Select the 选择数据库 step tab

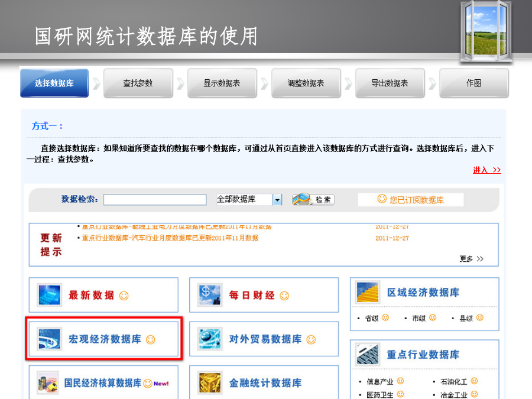pyautogui.click(x=54, y=83)
